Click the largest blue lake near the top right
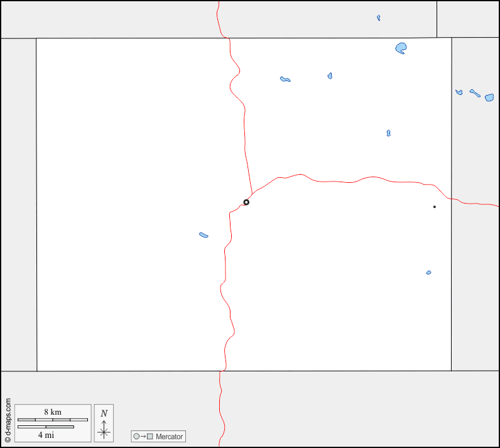The height and width of the screenshot is (448, 500). [401, 48]
